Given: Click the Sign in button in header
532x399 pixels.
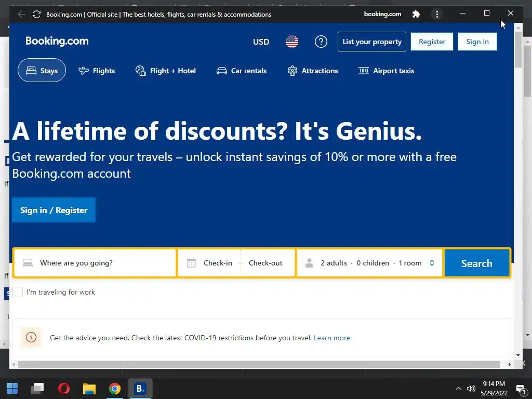Looking at the screenshot, I should pyautogui.click(x=477, y=42).
